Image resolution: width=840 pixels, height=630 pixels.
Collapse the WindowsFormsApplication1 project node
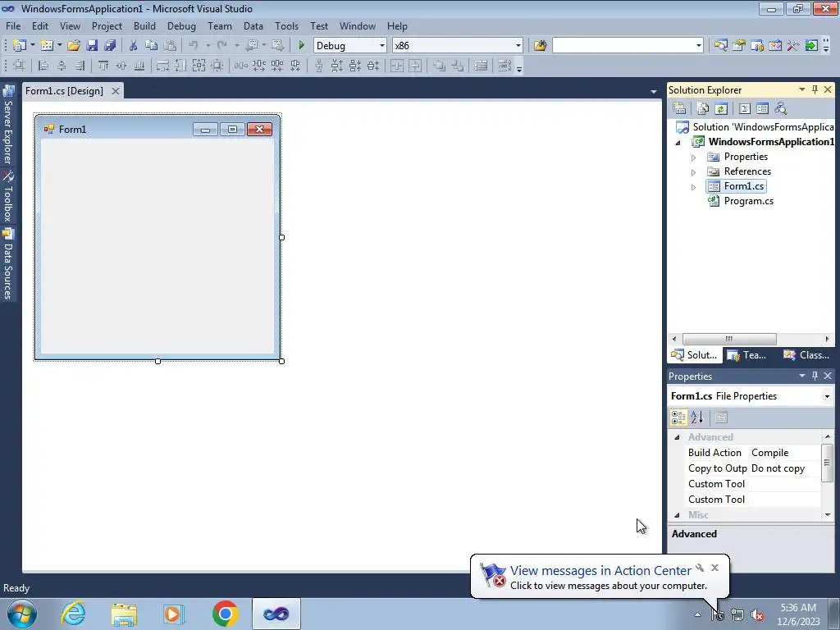pyautogui.click(x=678, y=143)
